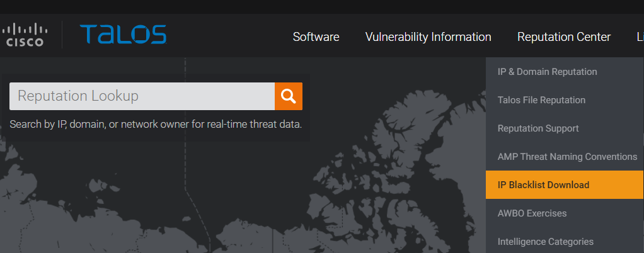Click the orange search magnifier button

tap(289, 96)
